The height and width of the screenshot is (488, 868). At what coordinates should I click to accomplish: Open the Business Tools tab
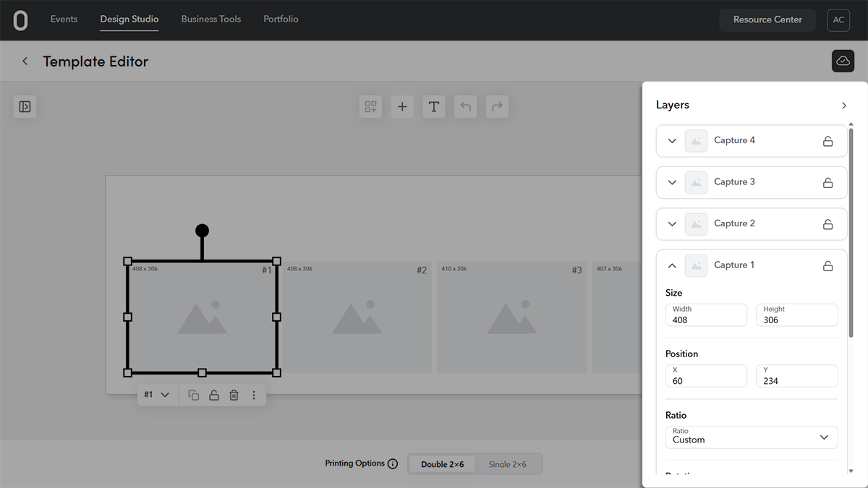211,20
